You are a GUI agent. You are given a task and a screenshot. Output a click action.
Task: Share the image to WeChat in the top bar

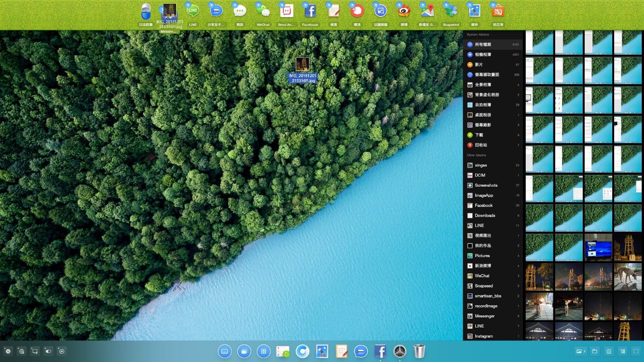(263, 11)
